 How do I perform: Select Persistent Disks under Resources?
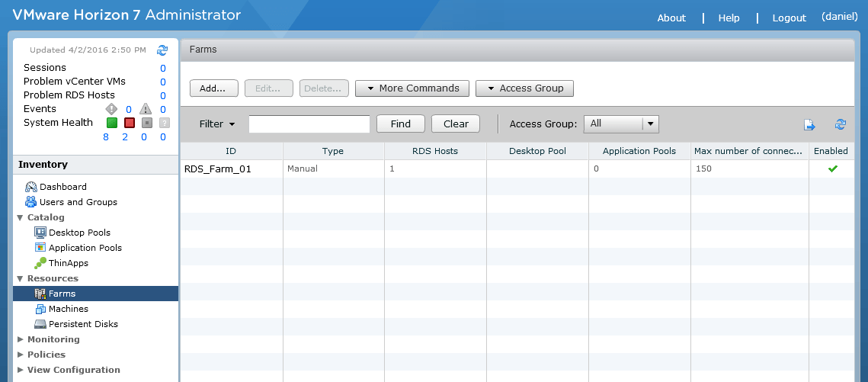click(x=84, y=324)
